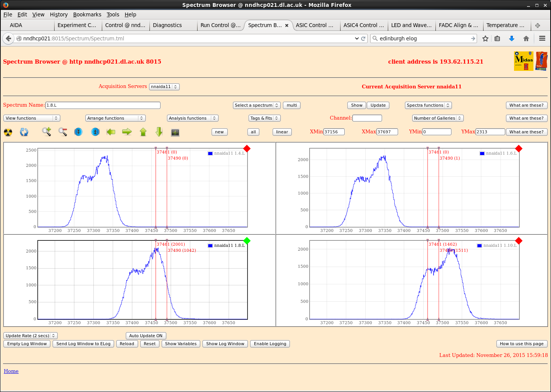Open the Acquisition Servers nnaida11 dropdown

click(x=164, y=86)
